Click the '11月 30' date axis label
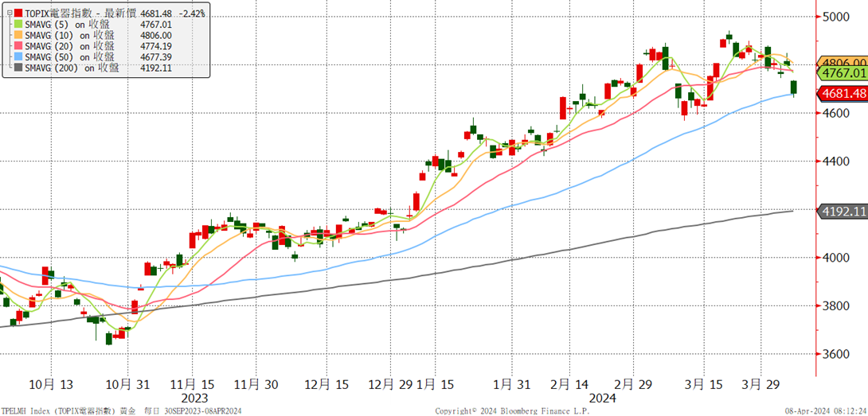The image size is (868, 416). 256,386
